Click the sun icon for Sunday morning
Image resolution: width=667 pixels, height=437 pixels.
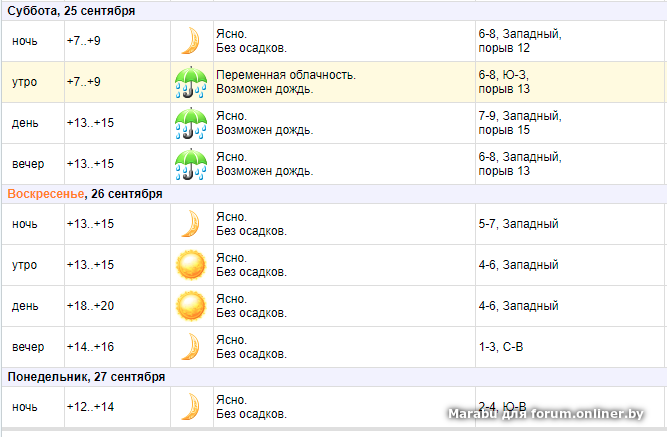pyautogui.click(x=191, y=265)
